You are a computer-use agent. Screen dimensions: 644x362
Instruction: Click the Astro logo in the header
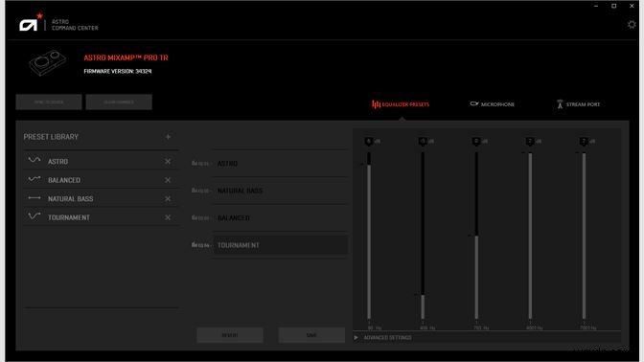[x=31, y=22]
